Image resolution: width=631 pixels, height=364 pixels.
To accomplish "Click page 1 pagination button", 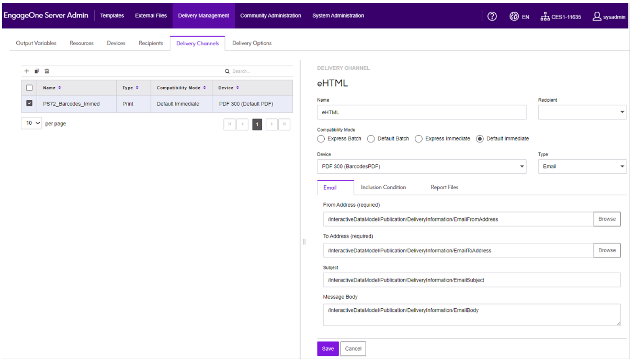I will (257, 124).
